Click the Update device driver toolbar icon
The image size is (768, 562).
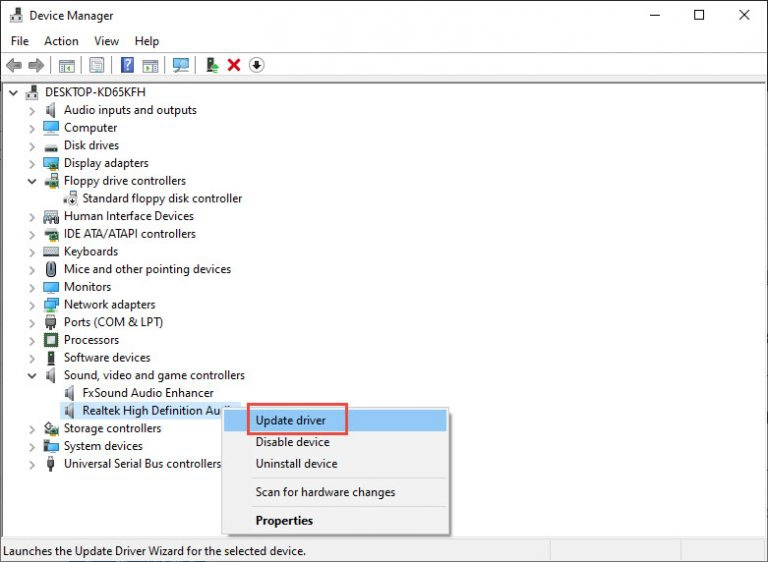click(x=212, y=65)
